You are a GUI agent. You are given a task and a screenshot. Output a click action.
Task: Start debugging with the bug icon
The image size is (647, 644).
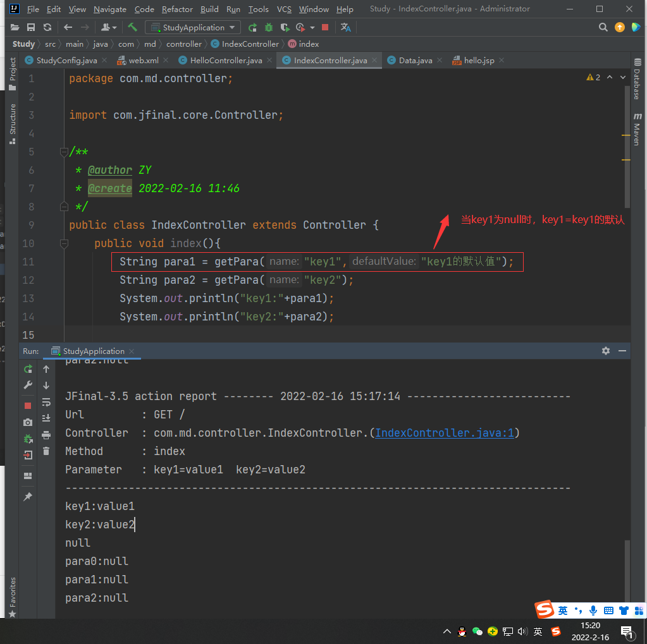(x=269, y=27)
